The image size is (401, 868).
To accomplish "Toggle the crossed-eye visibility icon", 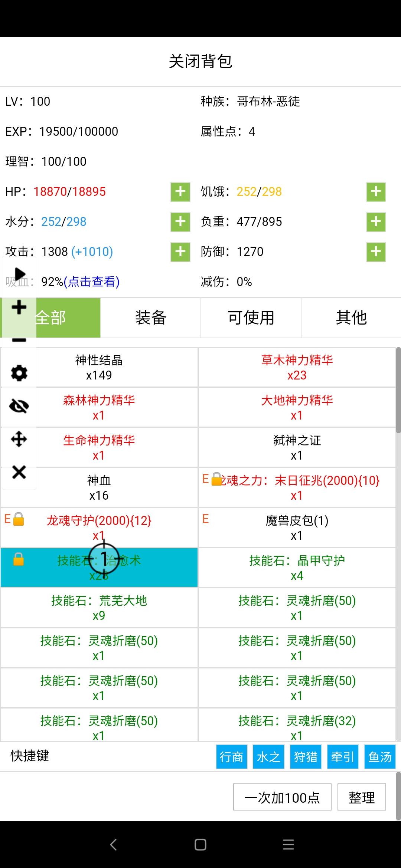I will [x=19, y=406].
